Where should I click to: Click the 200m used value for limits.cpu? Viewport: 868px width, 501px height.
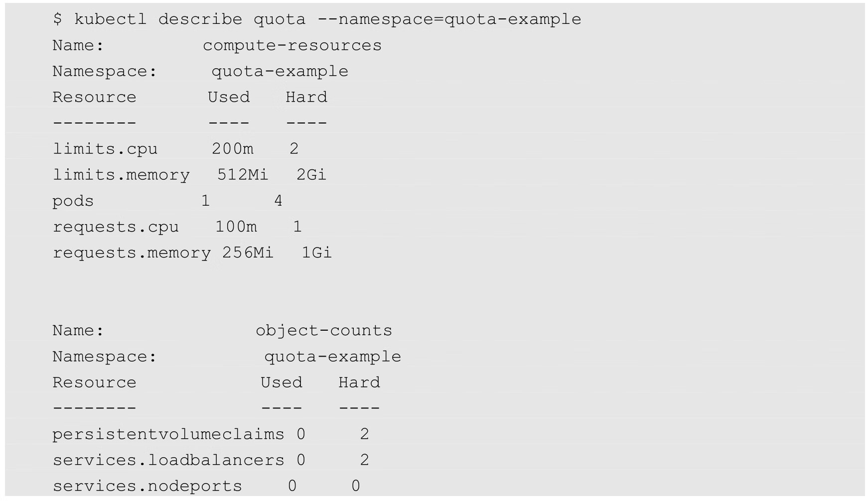233,149
